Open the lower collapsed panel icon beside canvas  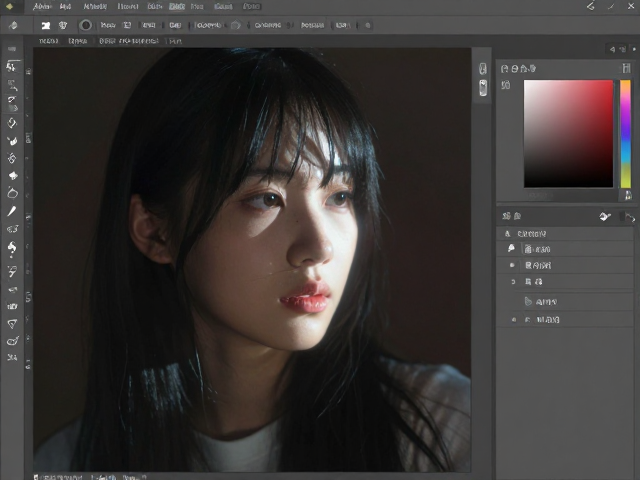point(483,88)
